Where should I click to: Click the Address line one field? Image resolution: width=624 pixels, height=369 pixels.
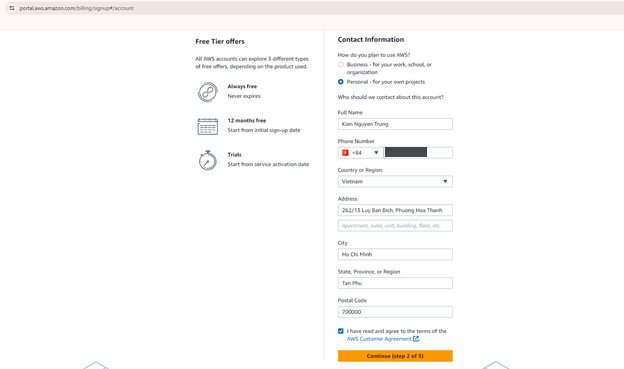pyautogui.click(x=395, y=210)
